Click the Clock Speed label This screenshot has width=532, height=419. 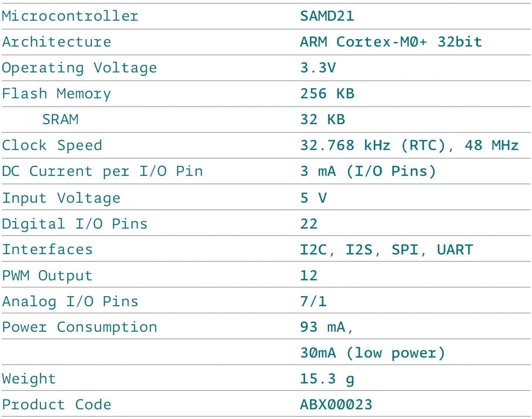(52, 145)
